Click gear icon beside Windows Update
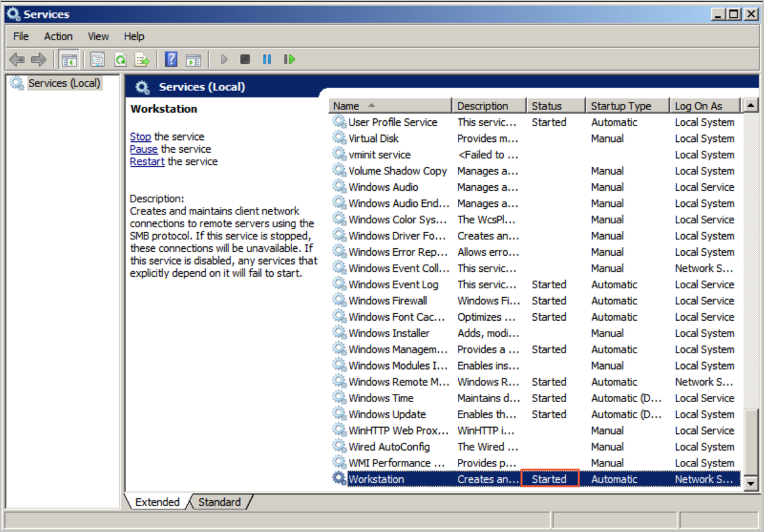Image resolution: width=764 pixels, height=532 pixels. [339, 414]
